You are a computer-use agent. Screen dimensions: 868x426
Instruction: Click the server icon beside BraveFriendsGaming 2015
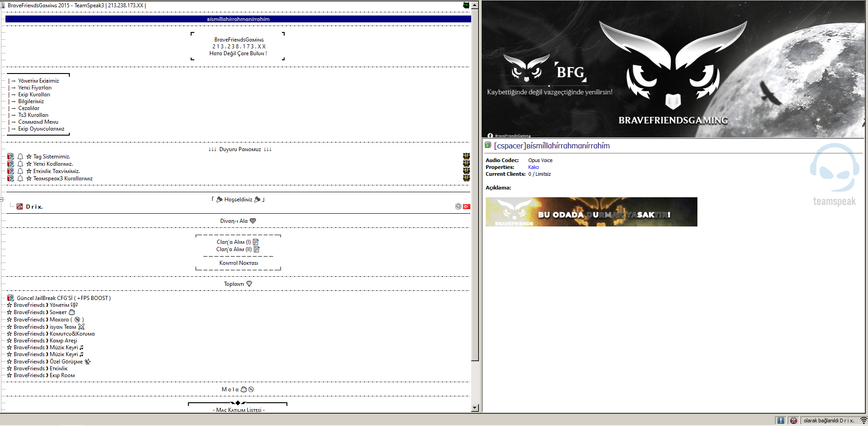pyautogui.click(x=2, y=5)
